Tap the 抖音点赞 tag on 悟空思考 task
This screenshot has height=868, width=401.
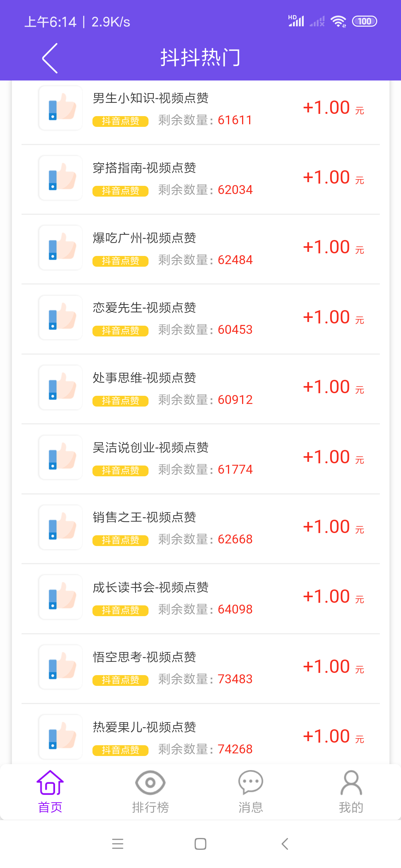point(120,680)
